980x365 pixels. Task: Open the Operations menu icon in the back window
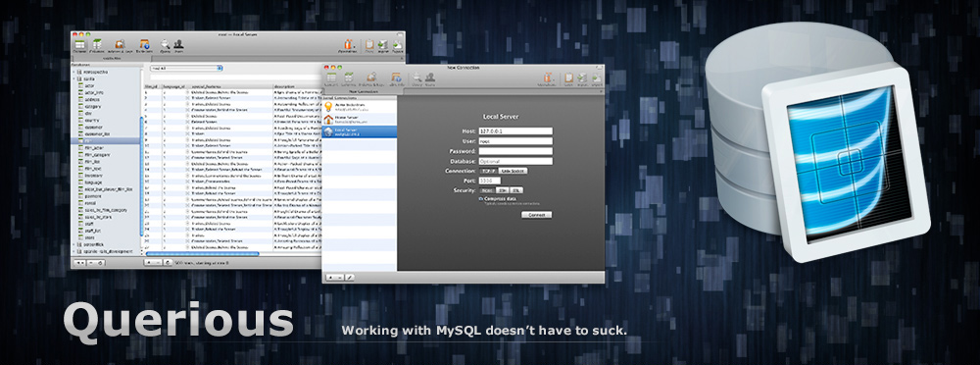pos(349,46)
